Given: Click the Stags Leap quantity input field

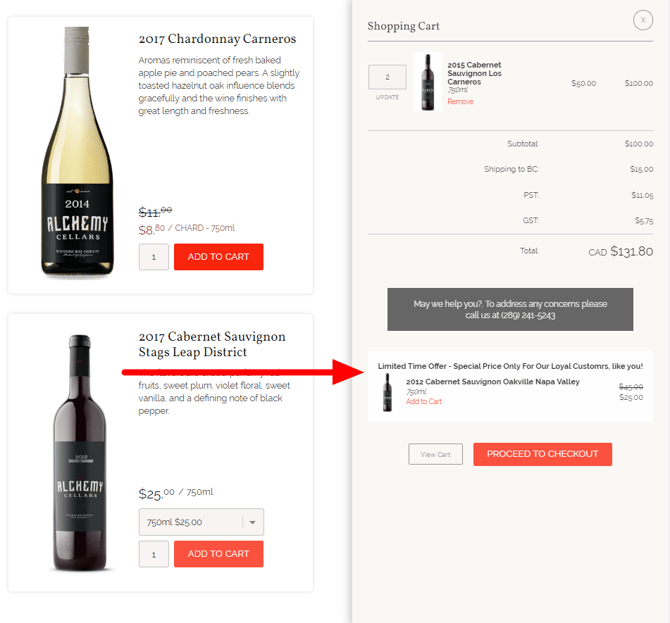Looking at the screenshot, I should tap(154, 554).
